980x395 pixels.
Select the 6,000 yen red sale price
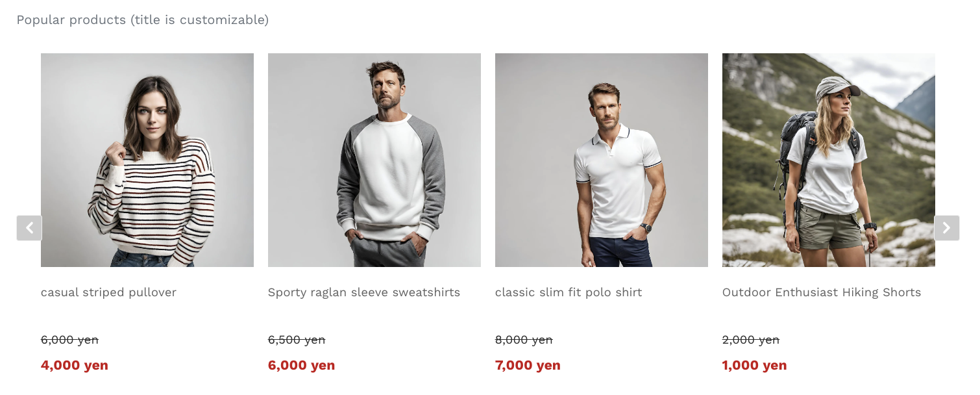tap(302, 365)
